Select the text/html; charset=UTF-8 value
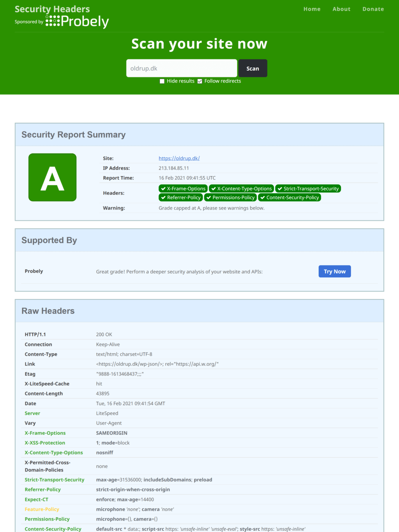The width and height of the screenshot is (399, 532). (x=124, y=354)
